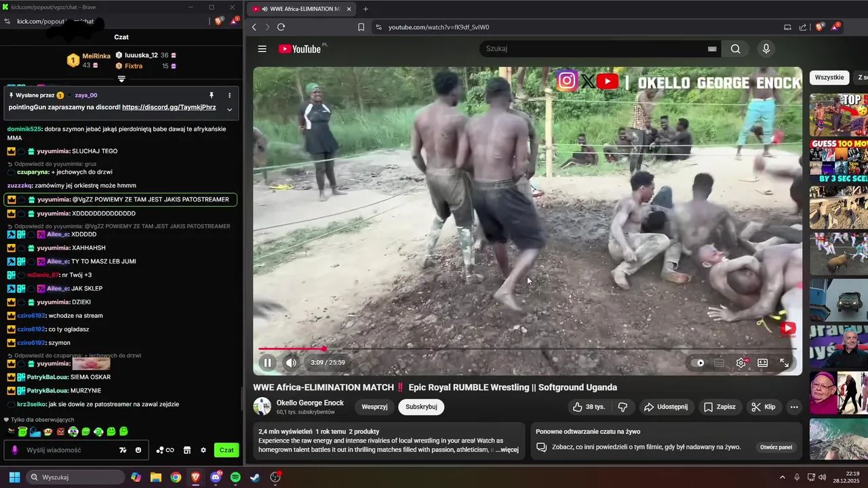Collapse the Kick chat leaderboard arrow

pos(121,79)
